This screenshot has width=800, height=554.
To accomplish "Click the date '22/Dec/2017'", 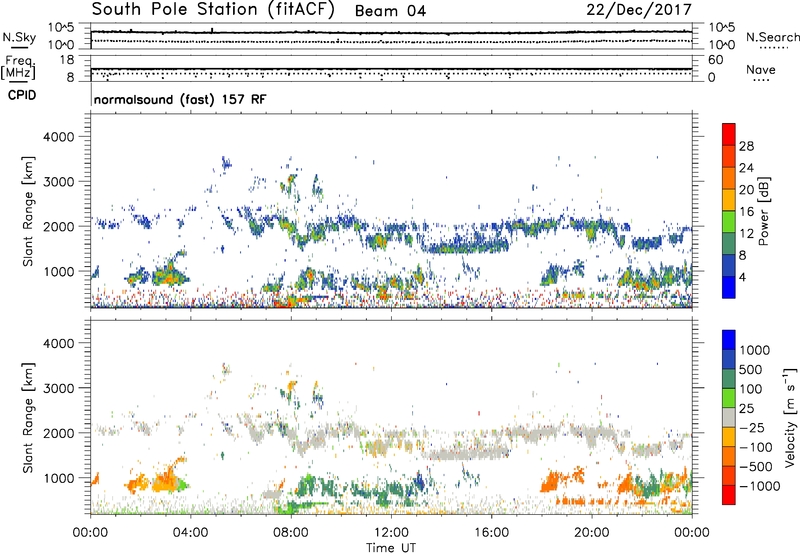I will pos(639,9).
